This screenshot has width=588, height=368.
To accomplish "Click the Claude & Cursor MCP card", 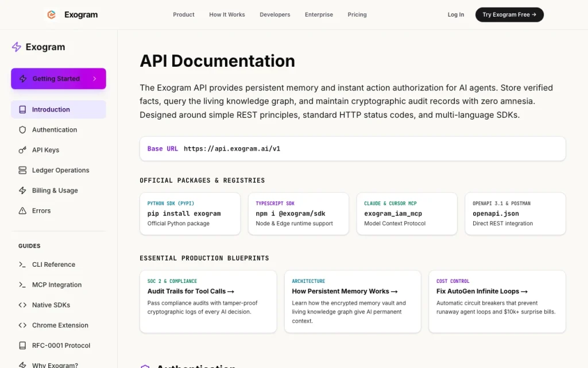I will click(x=407, y=214).
